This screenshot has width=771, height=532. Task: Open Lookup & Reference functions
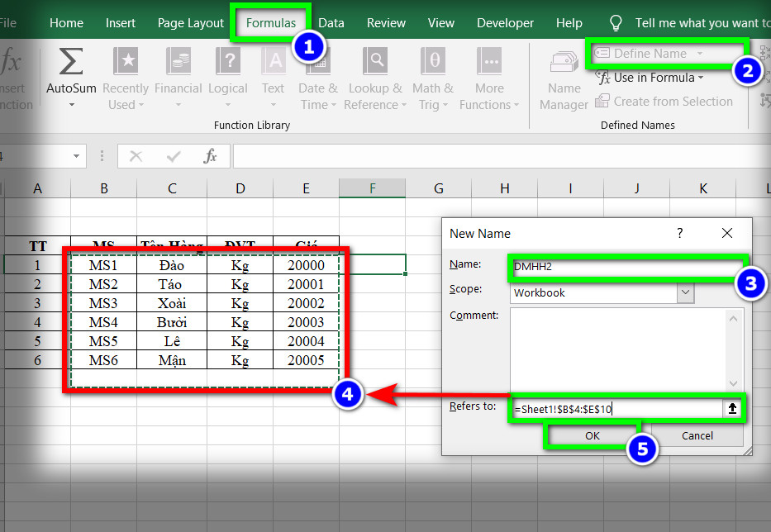[x=376, y=78]
